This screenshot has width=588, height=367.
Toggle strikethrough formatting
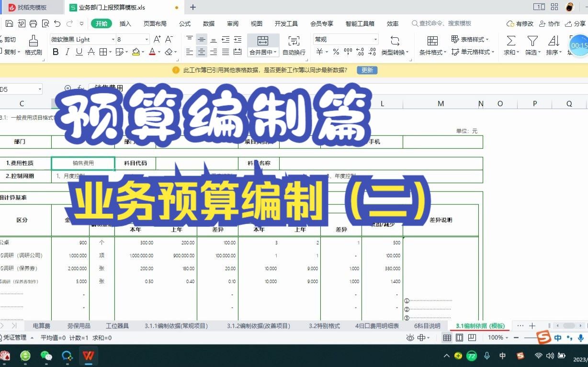tap(91, 52)
